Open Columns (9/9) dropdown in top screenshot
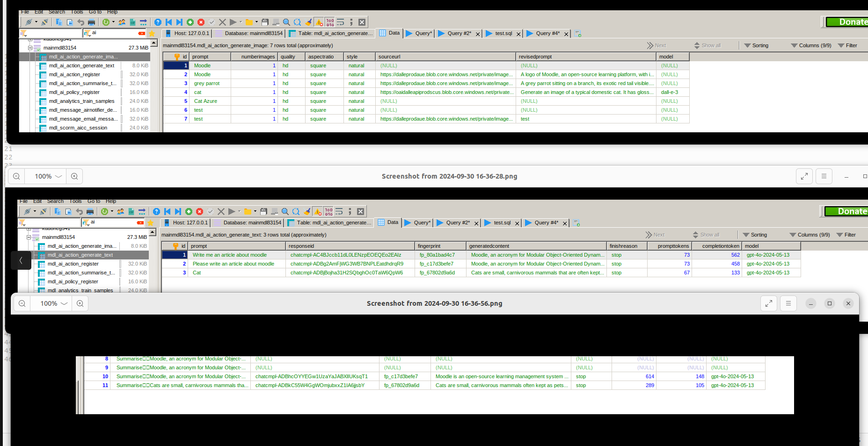 tap(811, 45)
